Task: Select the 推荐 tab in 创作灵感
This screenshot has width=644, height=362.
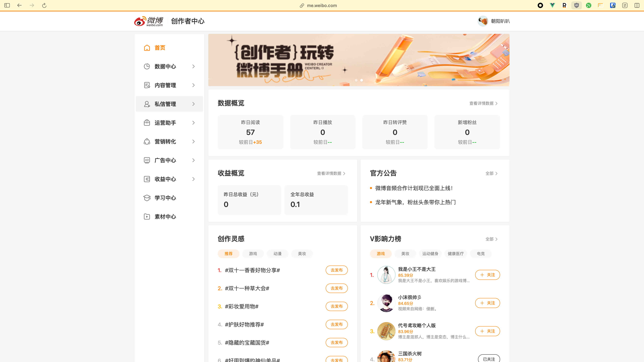Action: [x=228, y=254]
